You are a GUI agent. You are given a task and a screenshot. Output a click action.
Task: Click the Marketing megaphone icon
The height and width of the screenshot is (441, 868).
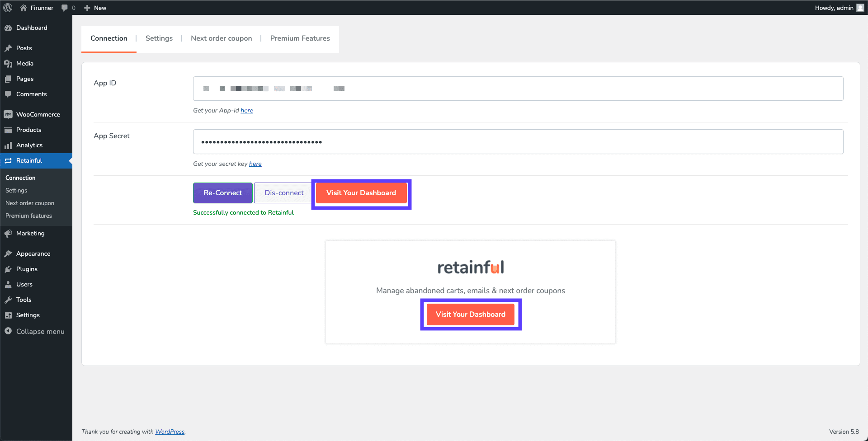point(8,233)
